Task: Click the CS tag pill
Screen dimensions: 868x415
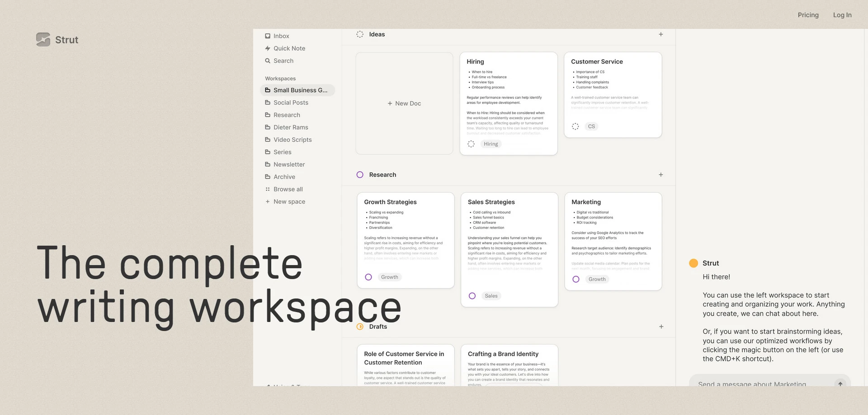Action: click(591, 126)
